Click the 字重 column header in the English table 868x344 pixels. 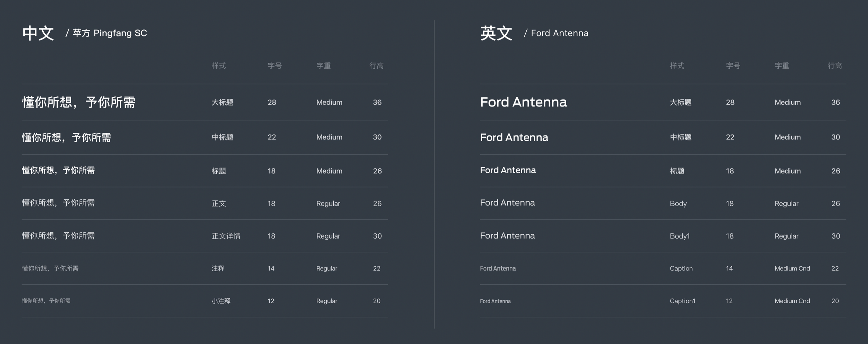782,66
